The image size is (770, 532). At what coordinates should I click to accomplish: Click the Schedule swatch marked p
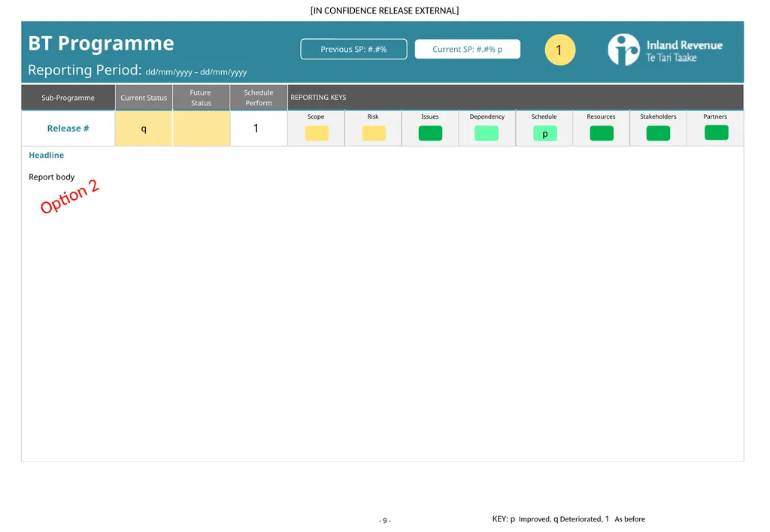point(545,134)
